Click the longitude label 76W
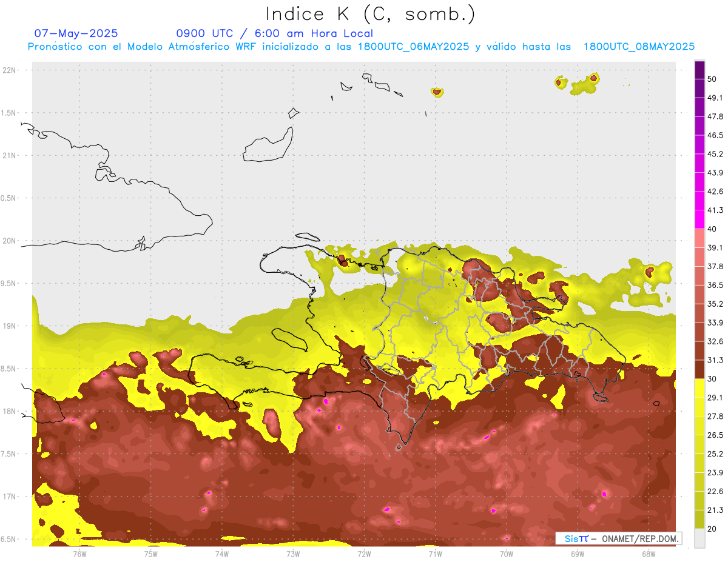Viewport: 728px width, 562px height. [x=79, y=554]
